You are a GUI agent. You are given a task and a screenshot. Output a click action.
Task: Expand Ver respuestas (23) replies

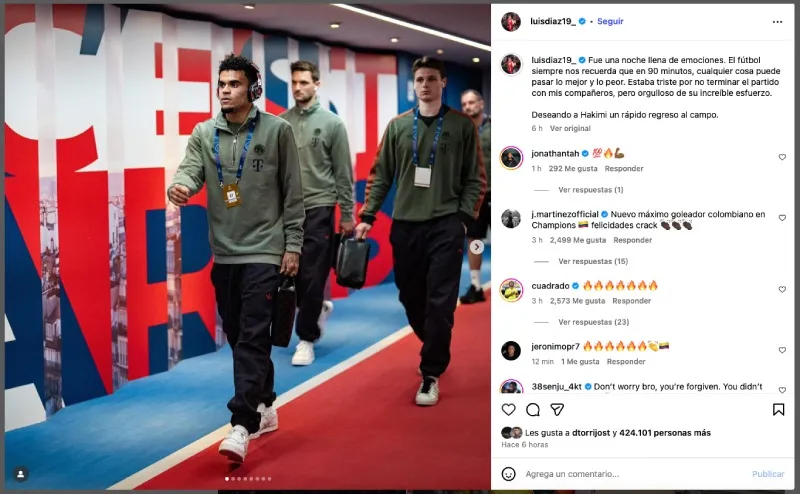click(593, 322)
